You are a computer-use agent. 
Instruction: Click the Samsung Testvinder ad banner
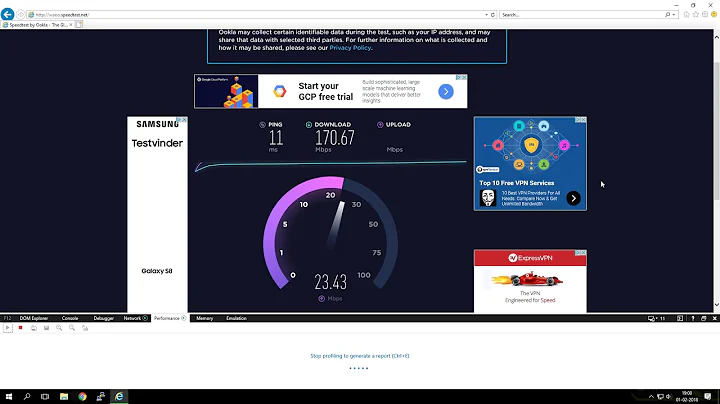pyautogui.click(x=157, y=214)
